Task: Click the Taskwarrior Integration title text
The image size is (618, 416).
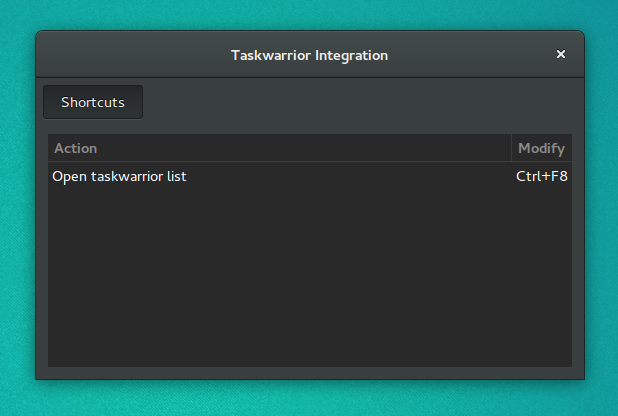Action: point(309,56)
